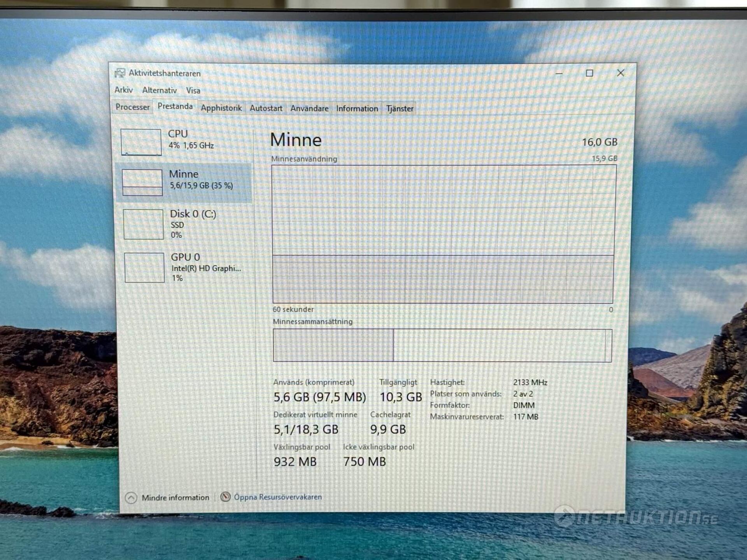The width and height of the screenshot is (747, 560).
Task: Click the CPU mini graph thumbnail
Action: pyautogui.click(x=141, y=142)
